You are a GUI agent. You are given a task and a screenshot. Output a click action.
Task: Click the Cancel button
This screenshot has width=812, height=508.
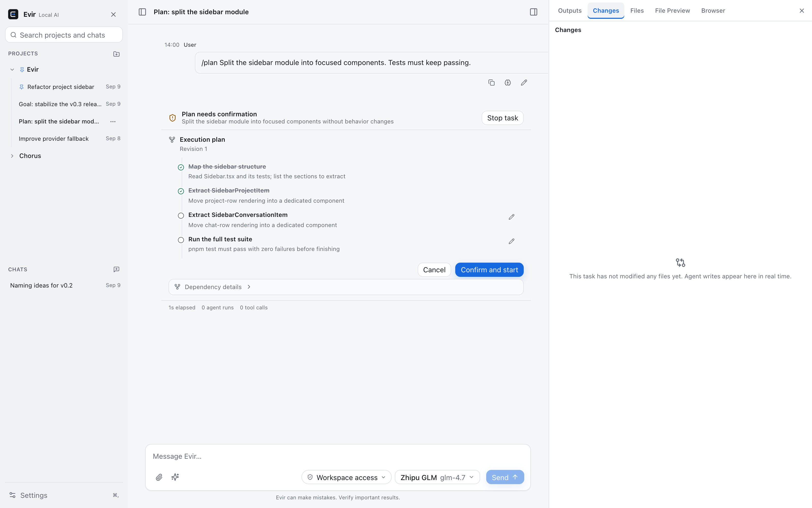tap(434, 270)
